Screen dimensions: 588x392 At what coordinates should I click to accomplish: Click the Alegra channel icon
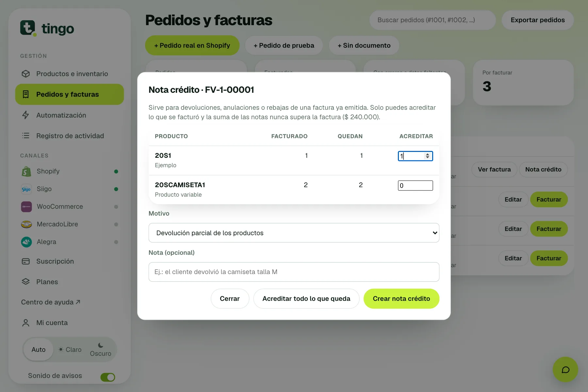[x=26, y=242]
